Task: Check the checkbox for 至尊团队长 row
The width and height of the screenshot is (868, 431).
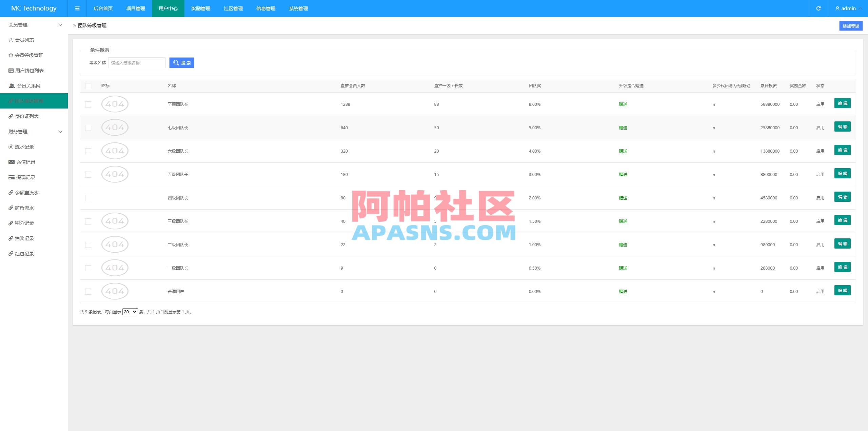Action: click(88, 104)
